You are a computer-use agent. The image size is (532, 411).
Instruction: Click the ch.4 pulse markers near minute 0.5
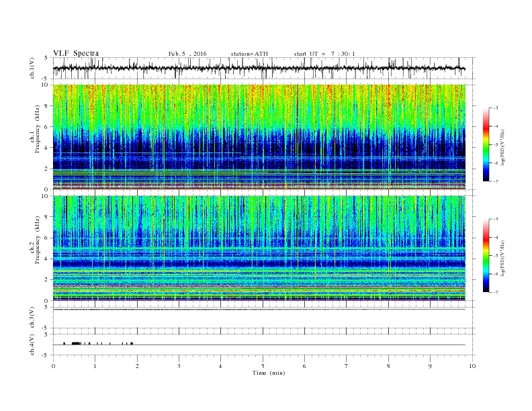(x=77, y=344)
